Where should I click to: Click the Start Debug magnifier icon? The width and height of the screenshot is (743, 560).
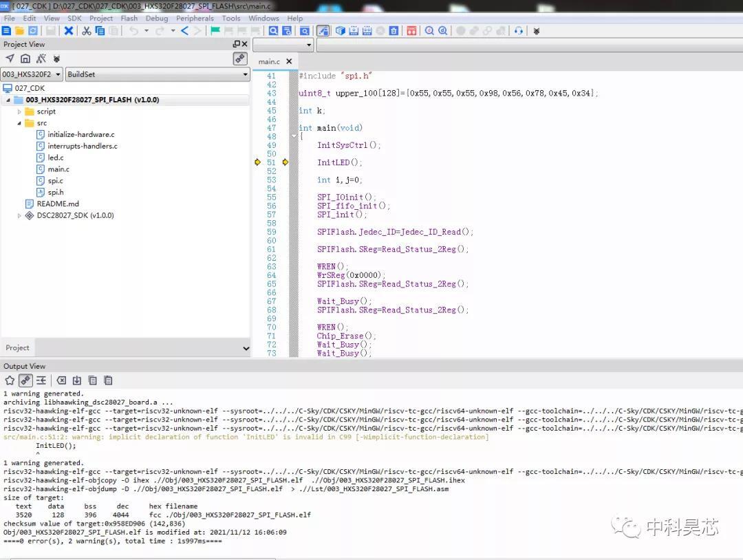tap(429, 31)
